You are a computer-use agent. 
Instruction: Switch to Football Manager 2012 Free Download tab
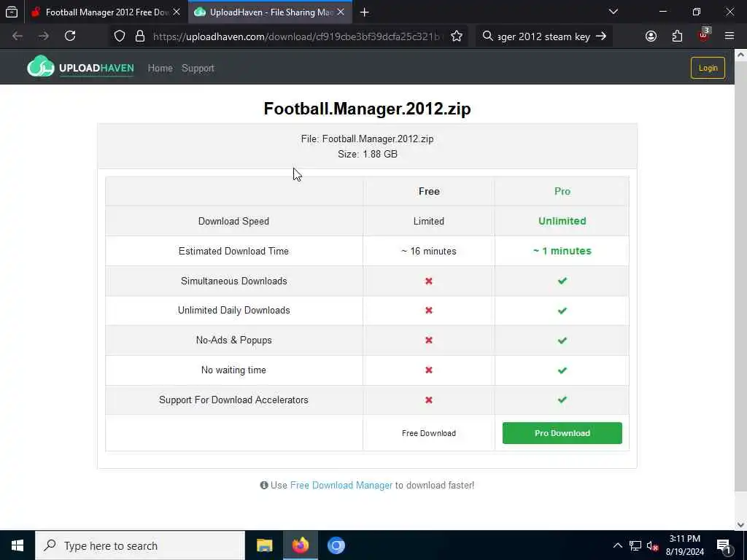[105, 12]
